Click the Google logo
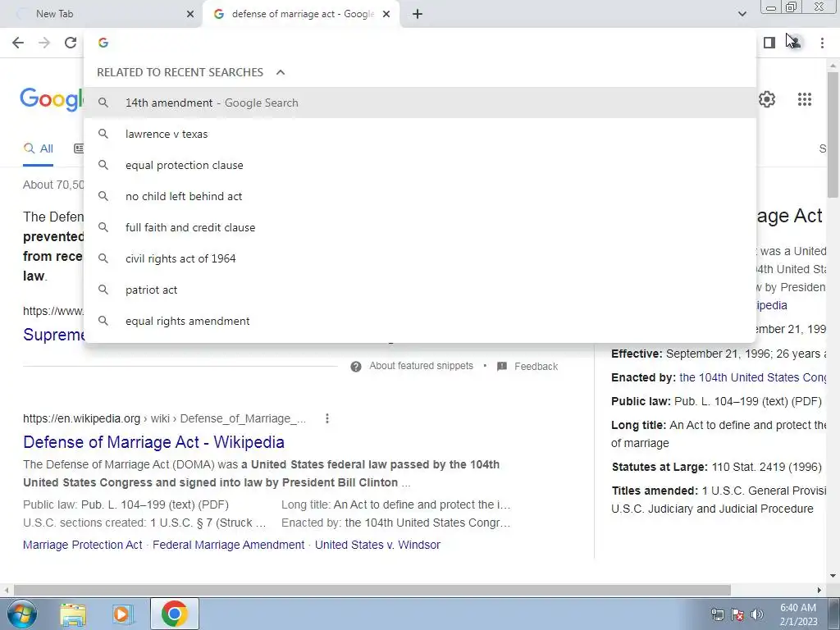This screenshot has height=630, width=840. pyautogui.click(x=52, y=99)
